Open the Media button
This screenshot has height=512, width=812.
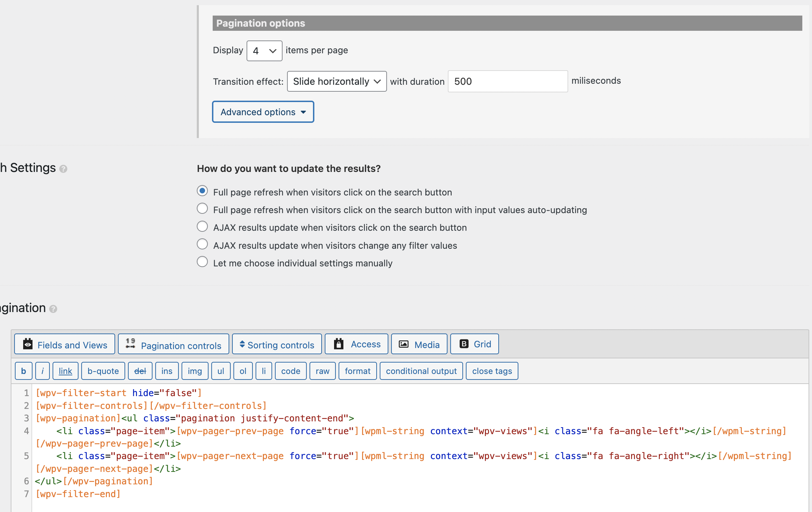click(x=419, y=344)
